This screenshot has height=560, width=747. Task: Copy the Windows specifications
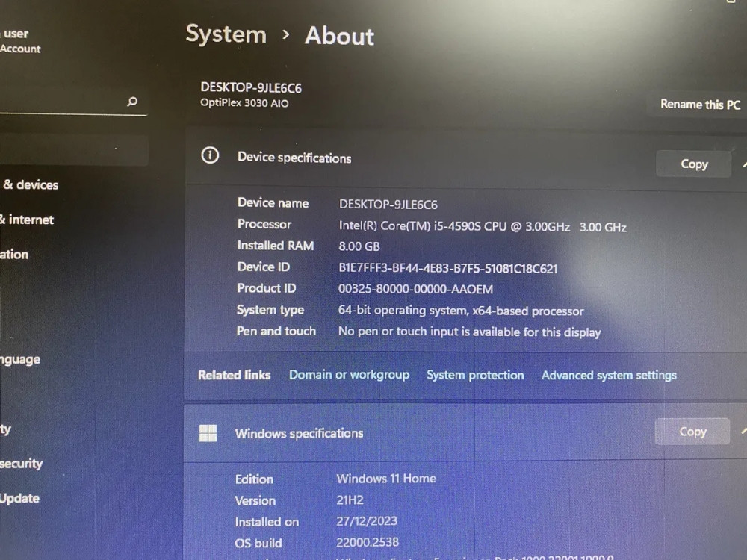[692, 432]
